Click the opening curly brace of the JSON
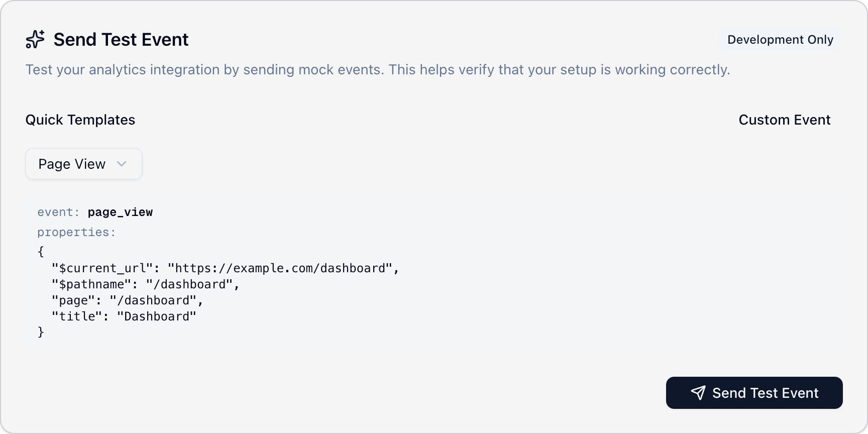Screen dimensions: 868x434 pos(41,252)
